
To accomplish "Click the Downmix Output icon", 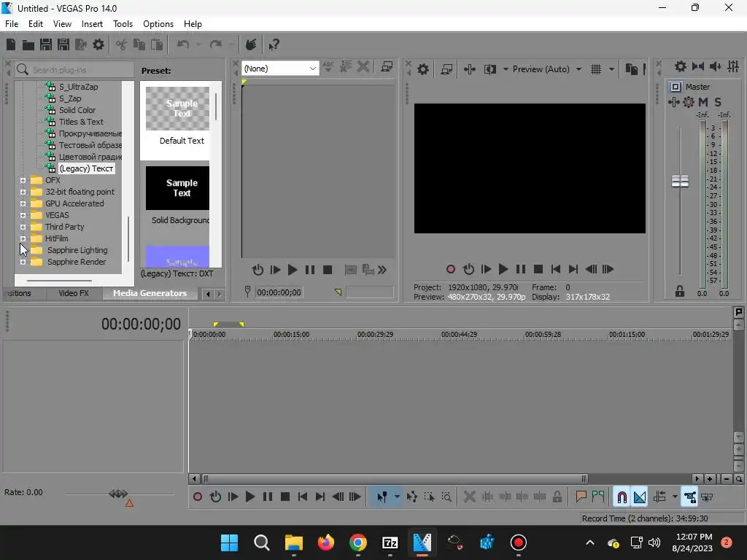I will 698,66.
